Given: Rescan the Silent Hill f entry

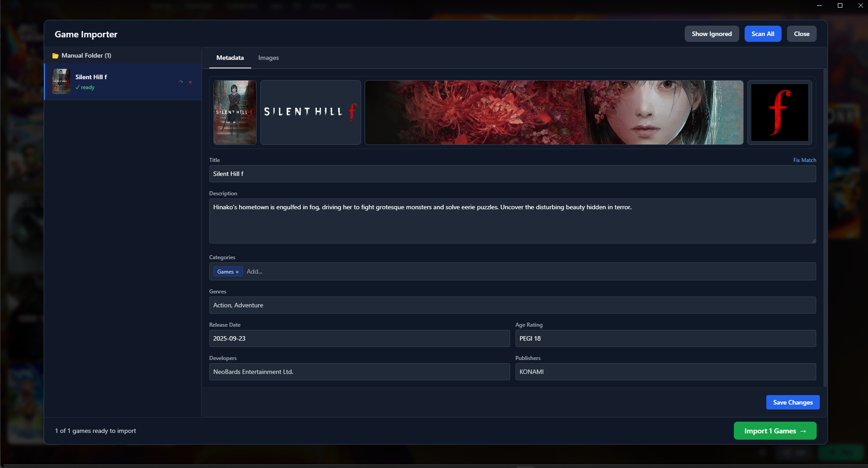Looking at the screenshot, I should (x=181, y=82).
